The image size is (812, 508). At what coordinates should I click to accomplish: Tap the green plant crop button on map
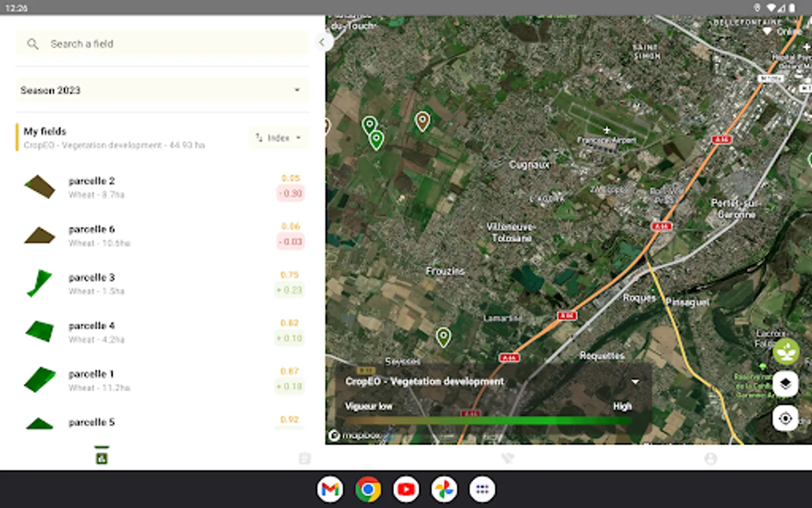click(786, 351)
